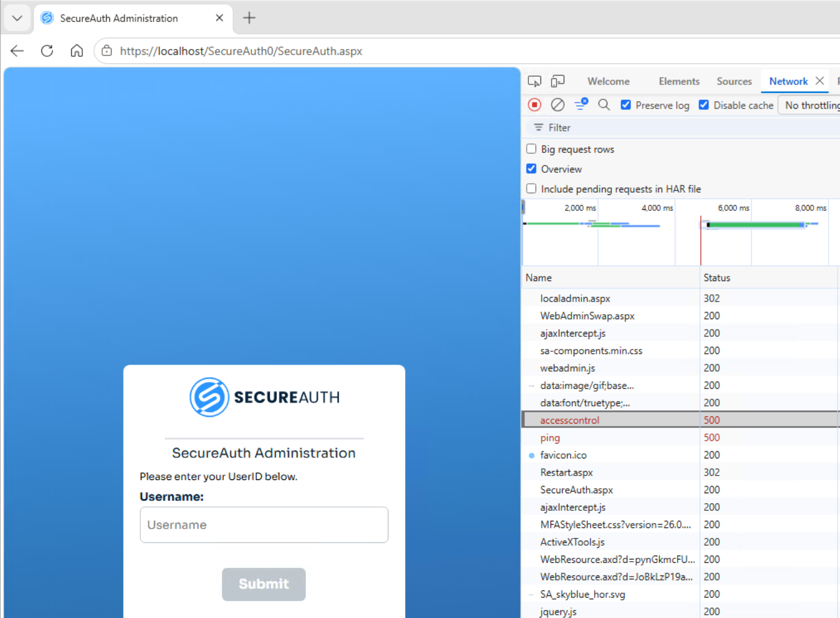Click the Submit button
Screen dimensions: 840x618
[x=264, y=584]
